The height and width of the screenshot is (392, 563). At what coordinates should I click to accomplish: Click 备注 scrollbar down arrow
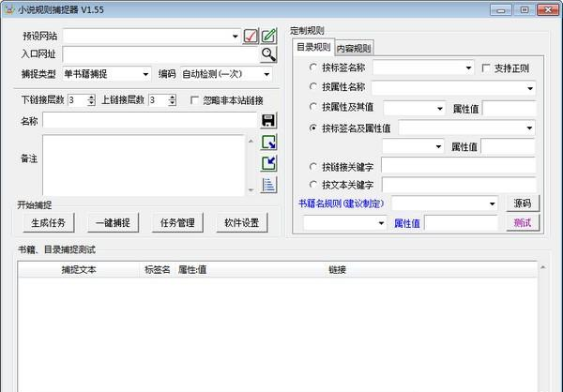coord(251,189)
